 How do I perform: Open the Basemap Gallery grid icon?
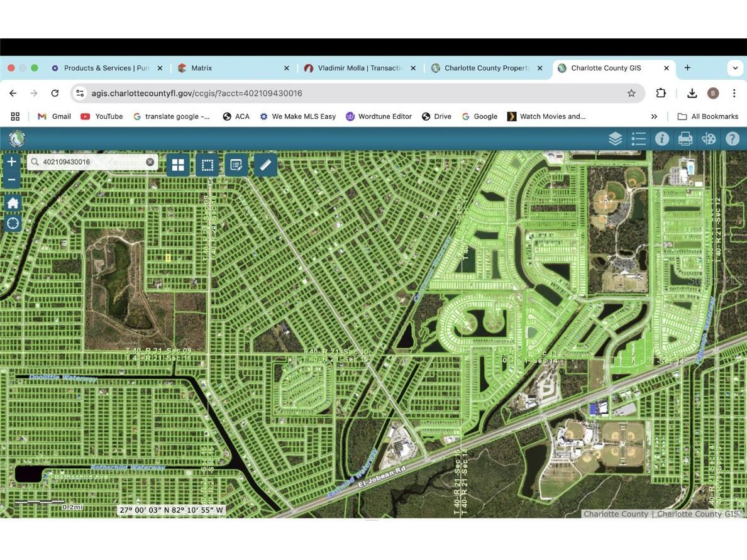tap(178, 165)
